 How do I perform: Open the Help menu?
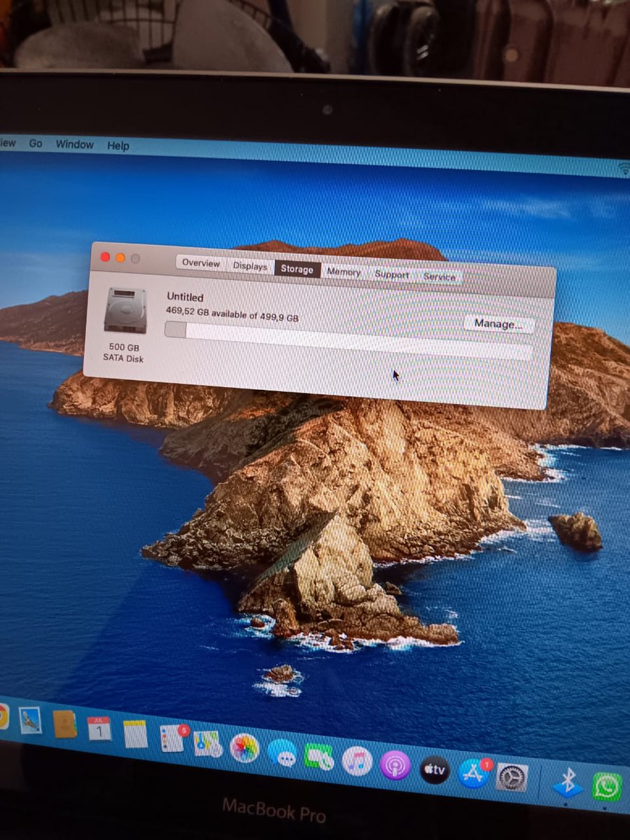pyautogui.click(x=118, y=146)
